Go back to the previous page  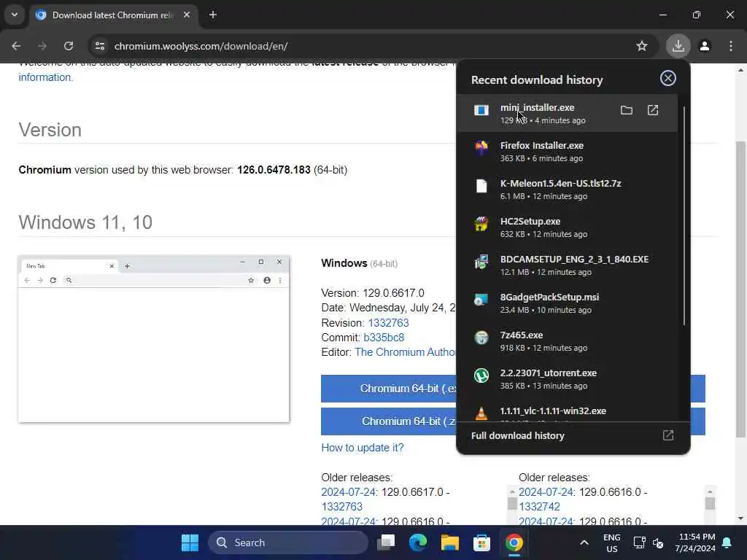[16, 46]
